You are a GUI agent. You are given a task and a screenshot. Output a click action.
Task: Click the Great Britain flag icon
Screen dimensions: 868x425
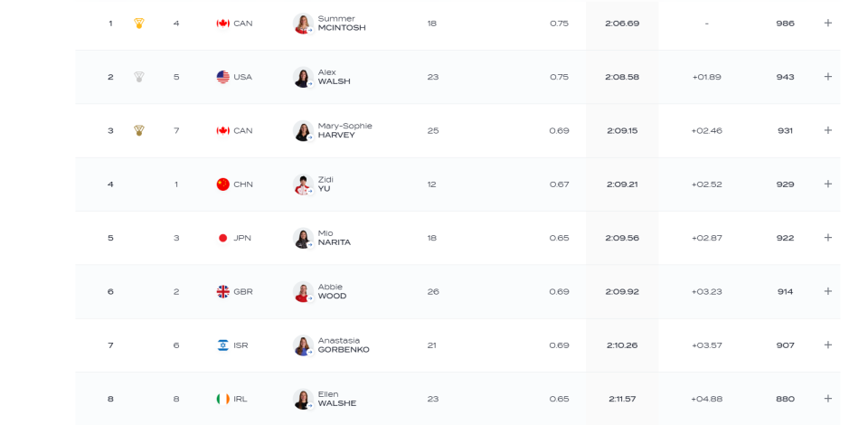(223, 292)
